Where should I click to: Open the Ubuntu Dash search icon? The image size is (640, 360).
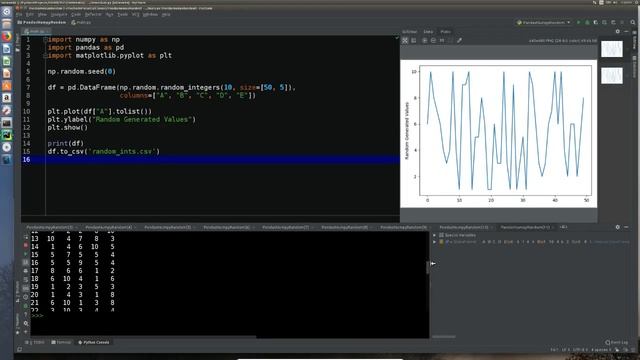(x=7, y=12)
